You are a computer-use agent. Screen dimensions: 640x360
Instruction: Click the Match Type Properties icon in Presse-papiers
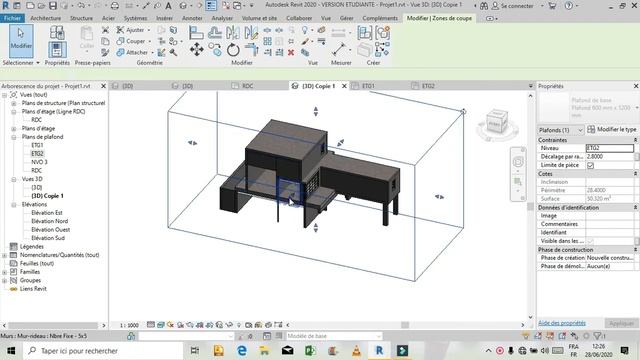[x=105, y=52]
